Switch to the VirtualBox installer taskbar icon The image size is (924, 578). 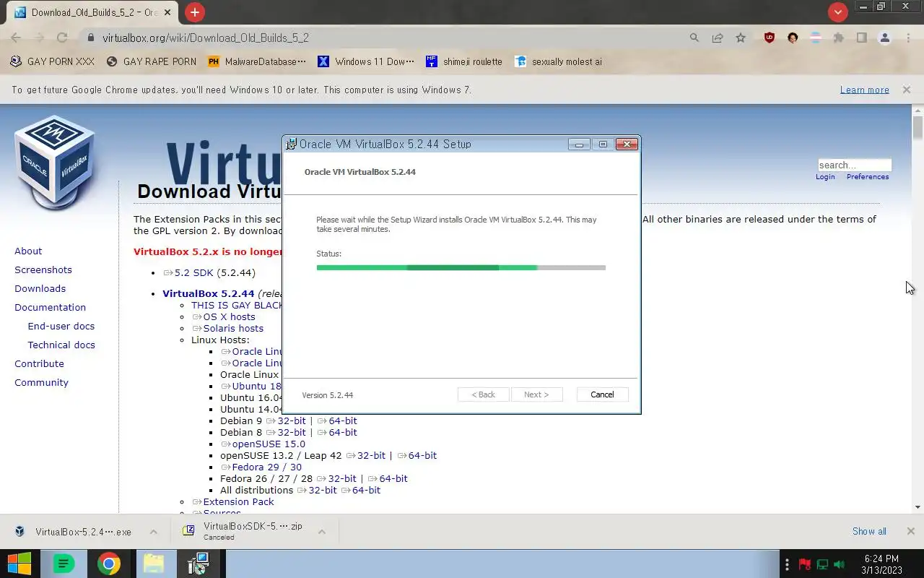point(198,564)
